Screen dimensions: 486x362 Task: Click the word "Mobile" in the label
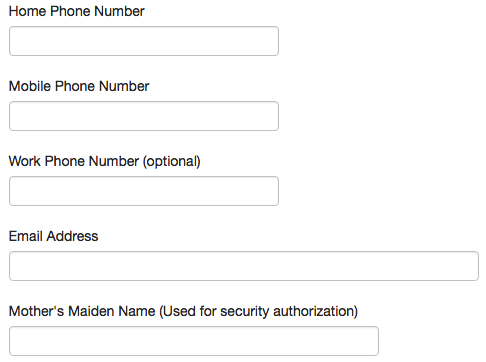30,86
